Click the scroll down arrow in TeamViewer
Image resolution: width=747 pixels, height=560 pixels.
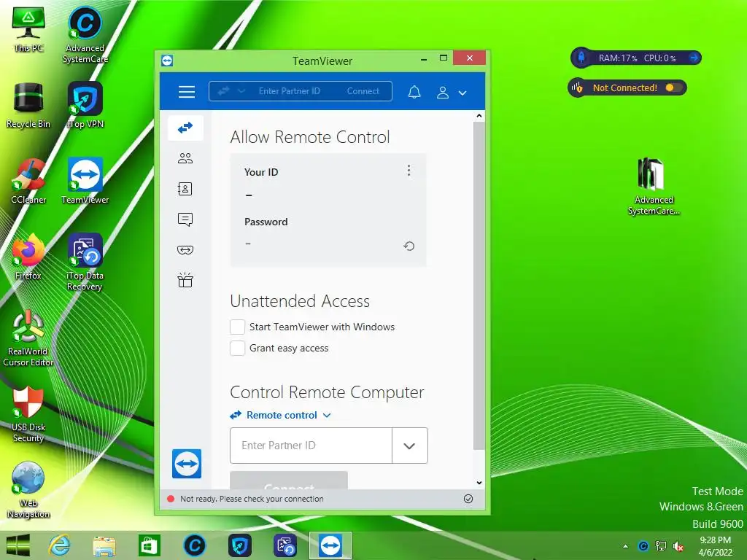point(479,483)
